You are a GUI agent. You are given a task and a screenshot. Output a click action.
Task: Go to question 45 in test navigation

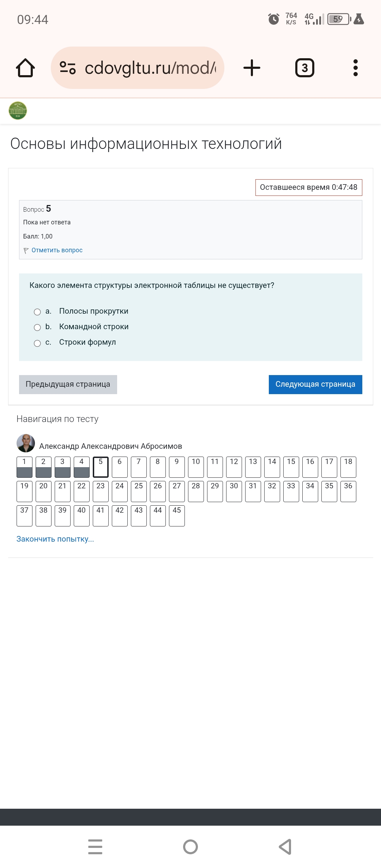[x=177, y=516]
